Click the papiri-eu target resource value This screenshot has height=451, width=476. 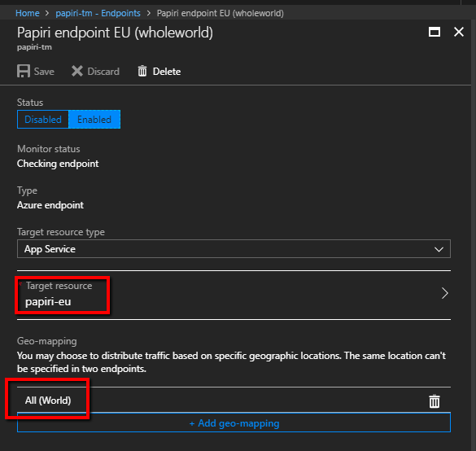tap(48, 302)
